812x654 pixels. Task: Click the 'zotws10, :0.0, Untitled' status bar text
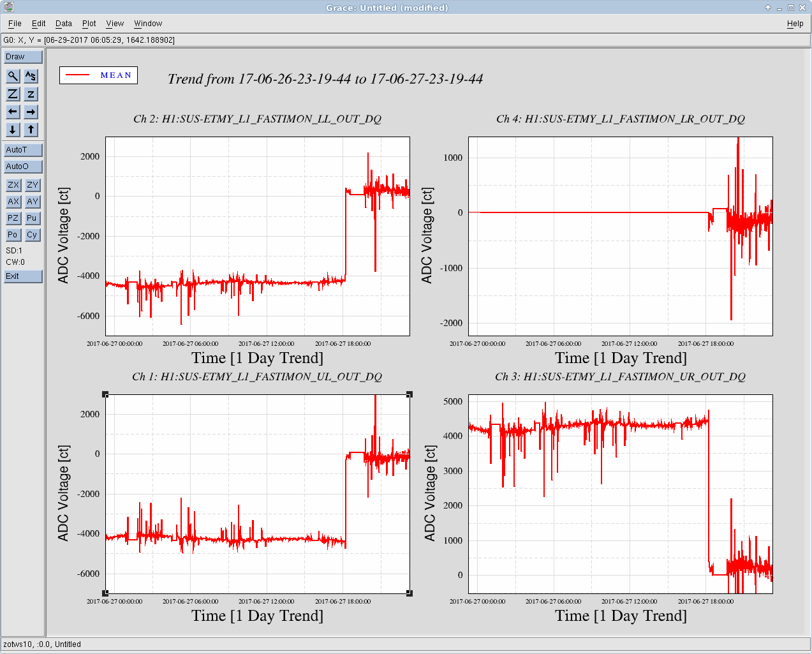coord(42,644)
